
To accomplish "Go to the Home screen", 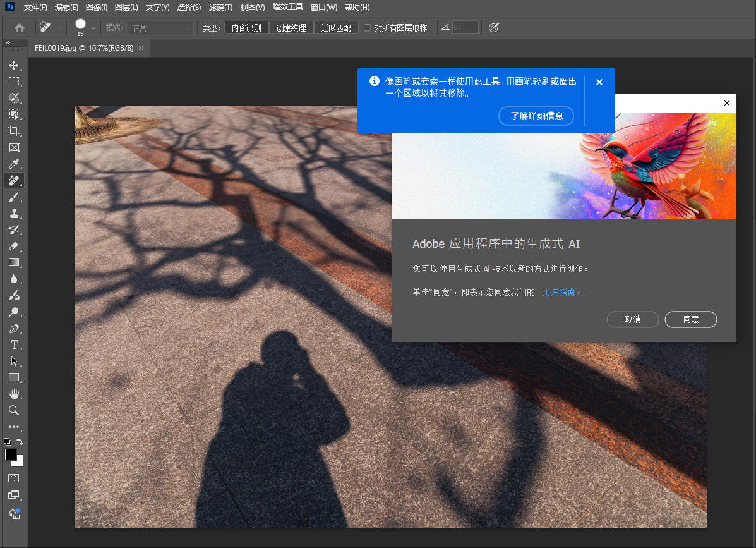I will pyautogui.click(x=20, y=28).
